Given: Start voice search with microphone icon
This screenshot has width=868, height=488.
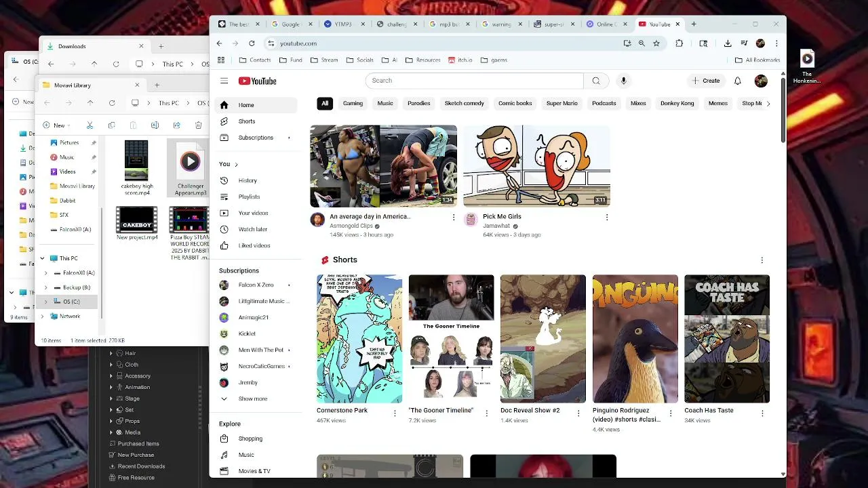Looking at the screenshot, I should tap(623, 81).
